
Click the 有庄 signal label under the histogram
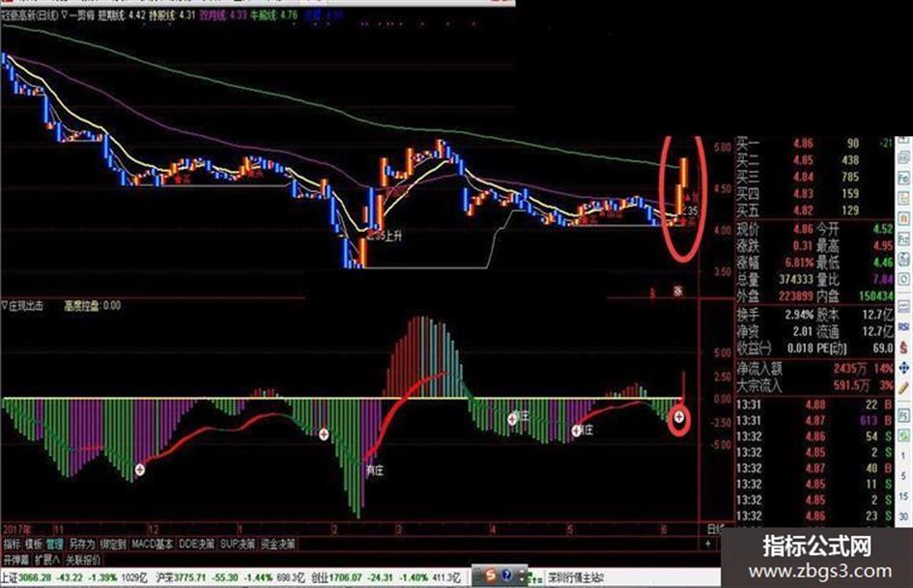point(375,470)
